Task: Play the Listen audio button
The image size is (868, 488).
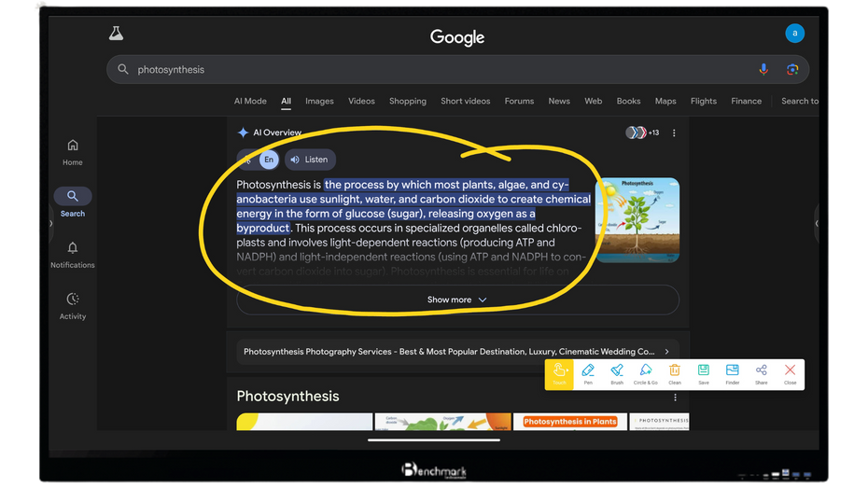Action: tap(310, 160)
